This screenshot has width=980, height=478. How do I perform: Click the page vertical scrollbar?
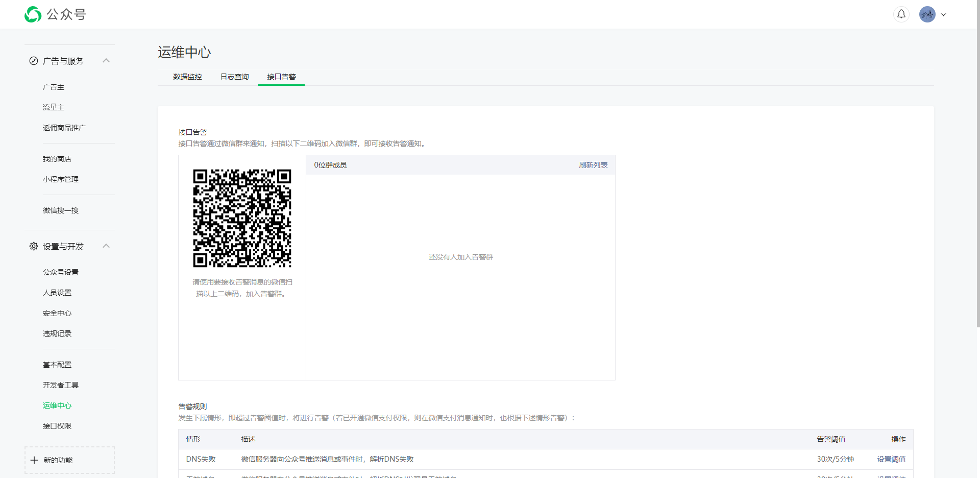click(978, 163)
